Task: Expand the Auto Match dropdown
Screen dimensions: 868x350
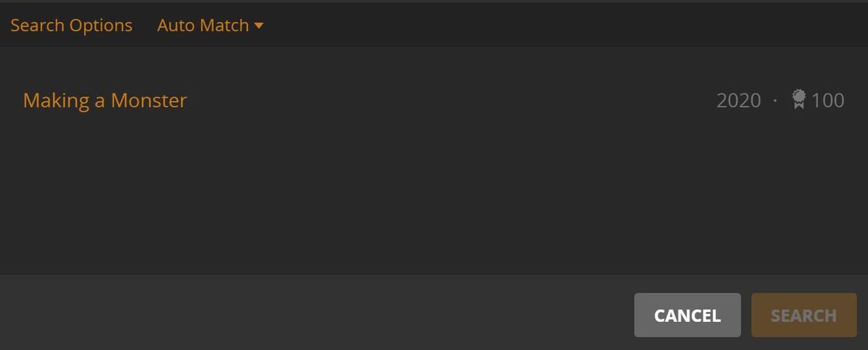Action: [211, 26]
